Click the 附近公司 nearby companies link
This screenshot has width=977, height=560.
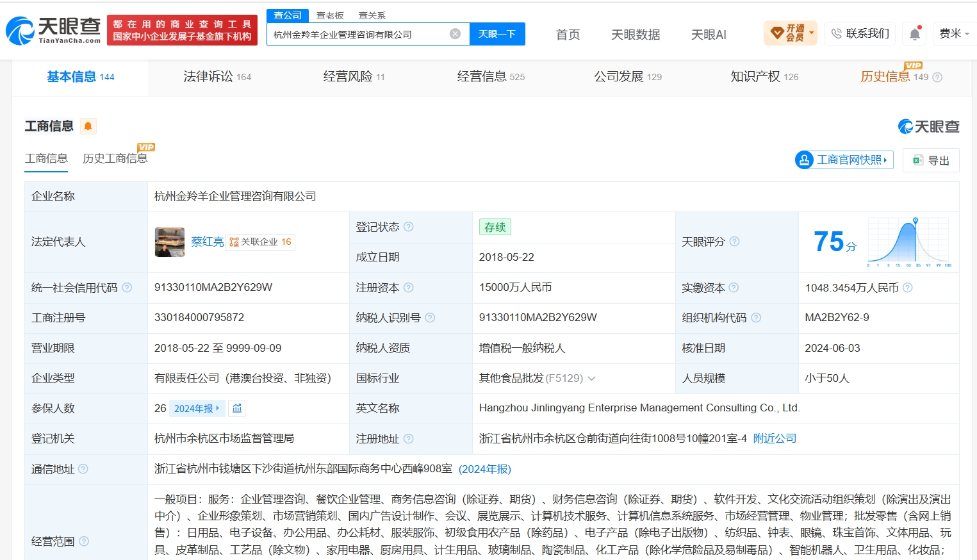775,439
